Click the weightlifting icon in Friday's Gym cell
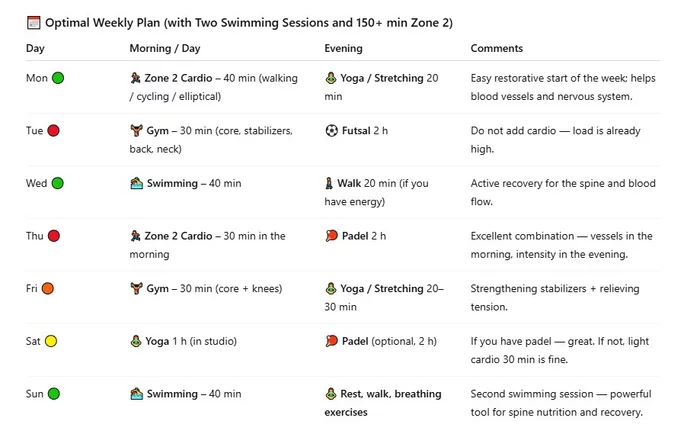The height and width of the screenshot is (434, 700). (x=137, y=289)
